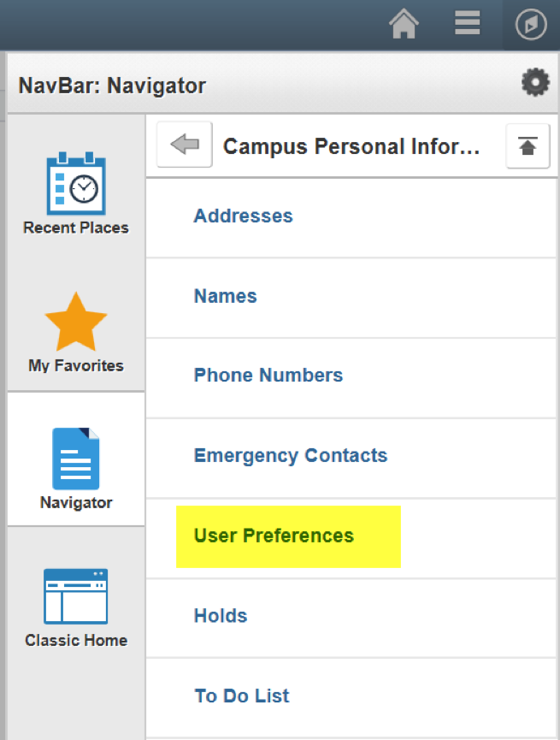Viewport: 560px width, 740px height.
Task: Select highlighted User Preferences item
Action: coord(274,536)
